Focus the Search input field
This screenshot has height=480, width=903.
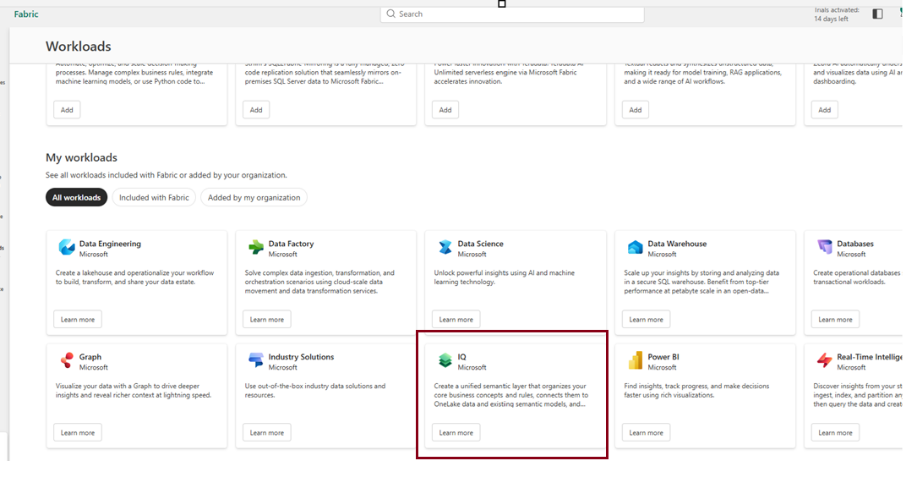click(x=512, y=14)
